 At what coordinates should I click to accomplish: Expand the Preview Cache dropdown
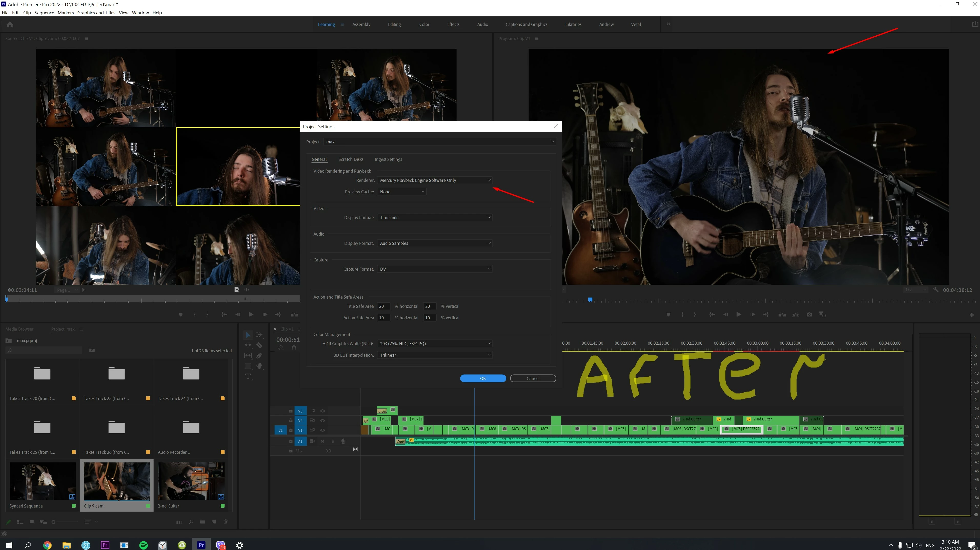tap(402, 192)
